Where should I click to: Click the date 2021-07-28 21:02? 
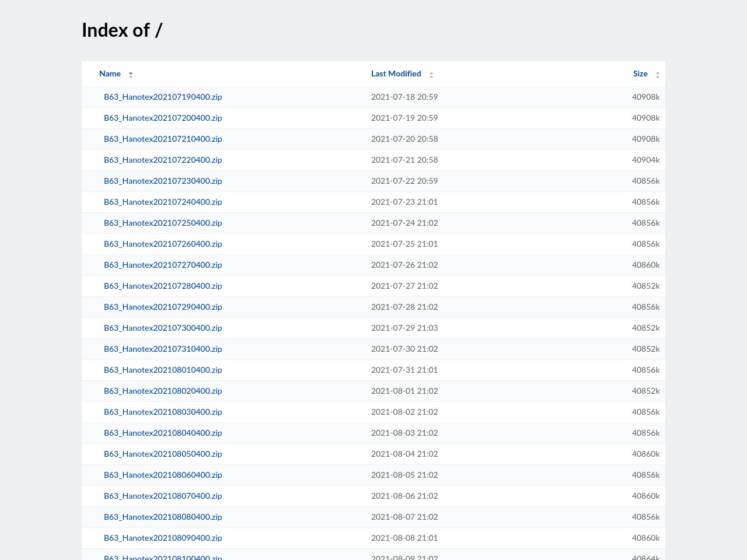(x=404, y=307)
